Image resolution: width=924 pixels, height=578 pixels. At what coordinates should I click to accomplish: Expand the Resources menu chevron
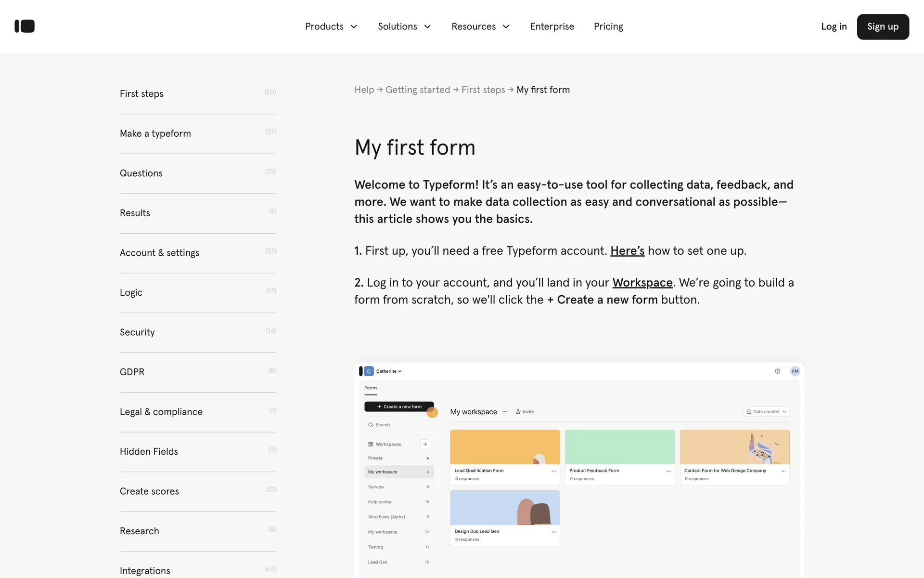pos(506,26)
